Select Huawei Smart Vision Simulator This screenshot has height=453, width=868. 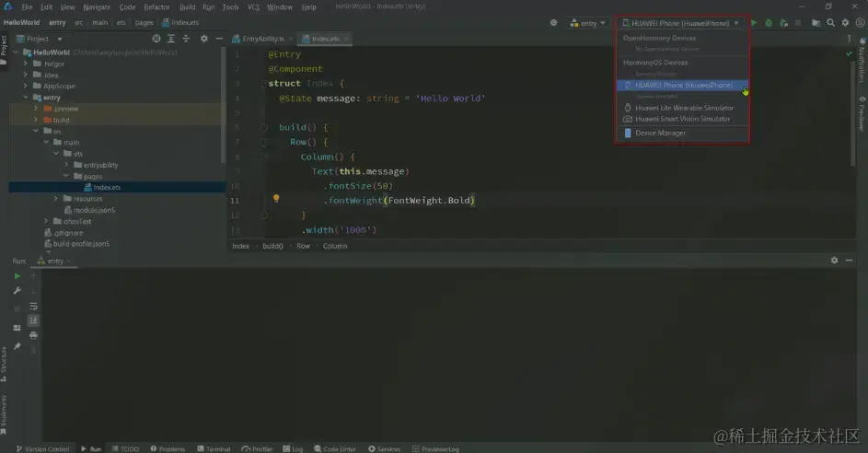[683, 119]
